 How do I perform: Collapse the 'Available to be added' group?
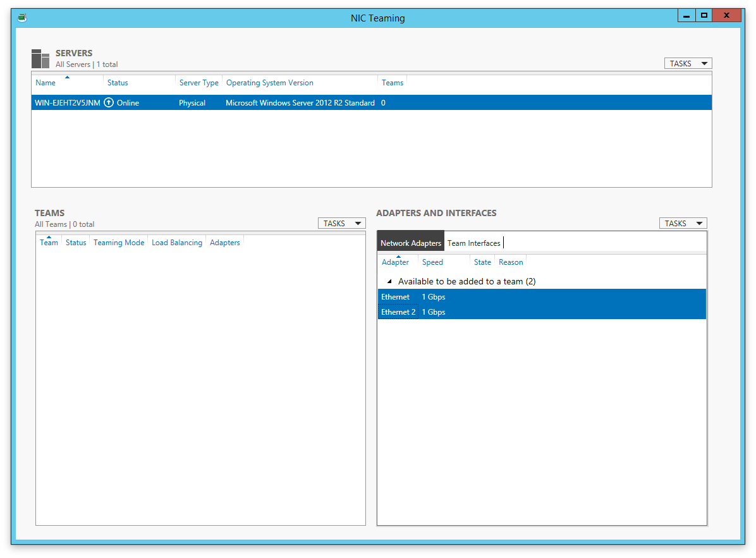389,281
